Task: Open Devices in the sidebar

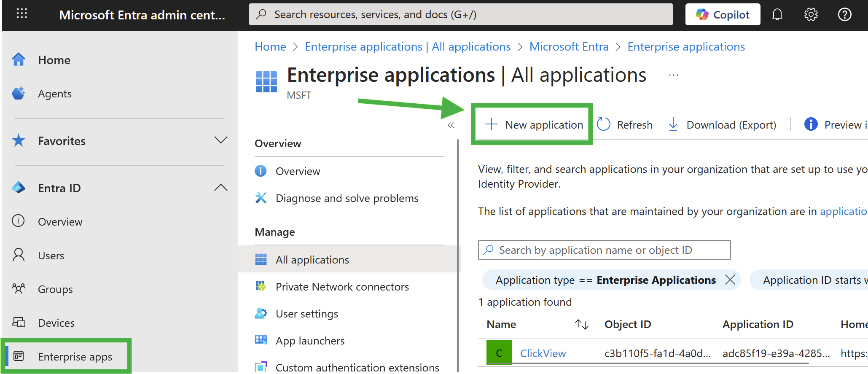Action: (x=56, y=323)
